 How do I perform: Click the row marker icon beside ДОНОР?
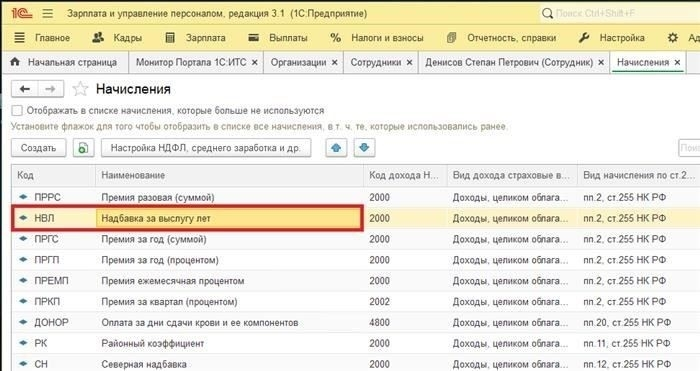(x=23, y=322)
